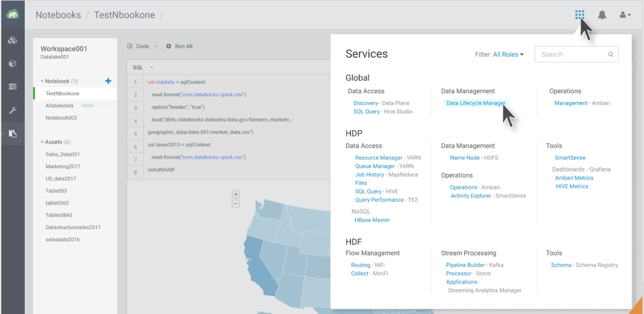Open Job History MapReduce
Viewport: 644px width, 314px height.
pyautogui.click(x=369, y=174)
